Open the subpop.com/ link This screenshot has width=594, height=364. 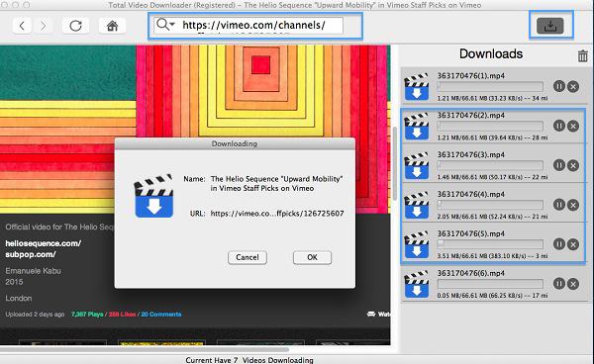31,254
